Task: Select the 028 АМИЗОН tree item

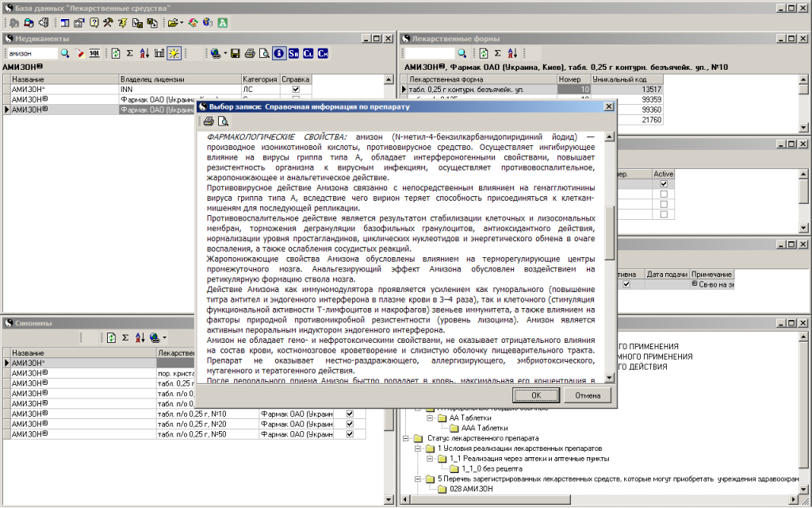Action: tap(471, 489)
